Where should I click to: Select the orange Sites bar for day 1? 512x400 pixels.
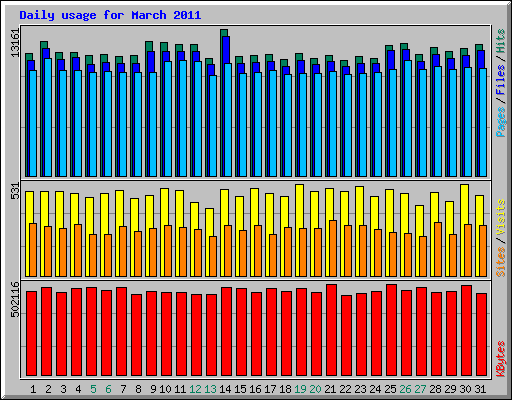pyautogui.click(x=33, y=250)
